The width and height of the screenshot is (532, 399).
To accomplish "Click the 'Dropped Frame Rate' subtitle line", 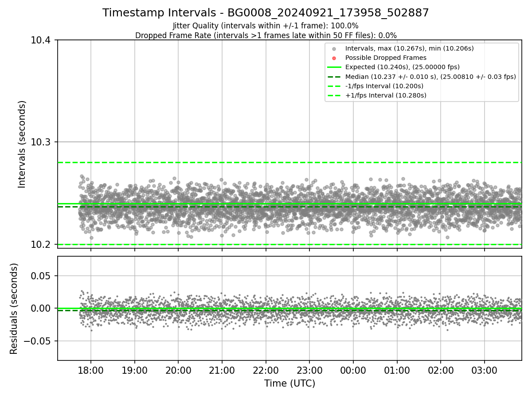I will [266, 35].
